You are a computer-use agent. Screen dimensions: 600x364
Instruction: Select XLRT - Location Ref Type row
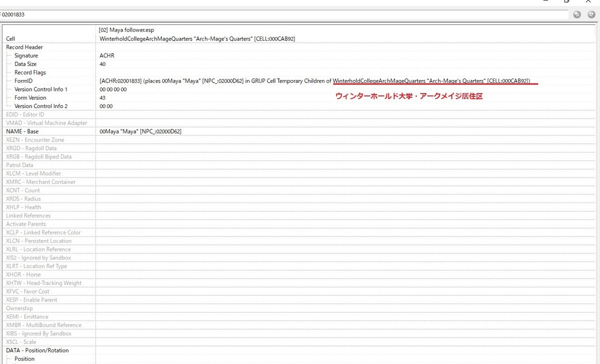[36, 266]
